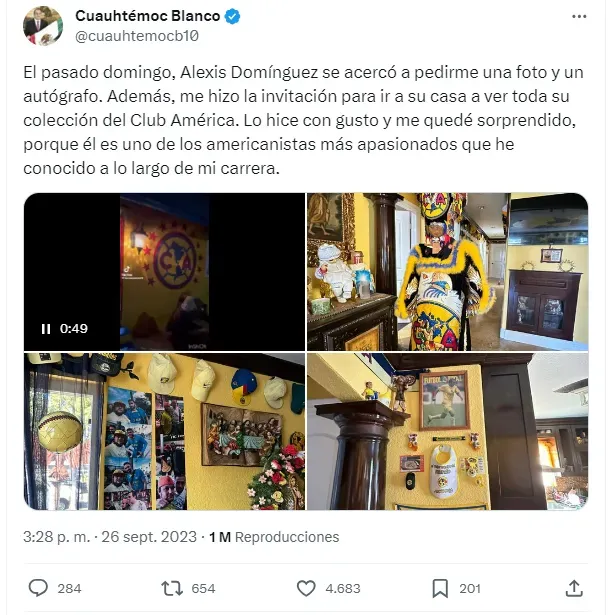Pause the video using pause icon

(46, 329)
